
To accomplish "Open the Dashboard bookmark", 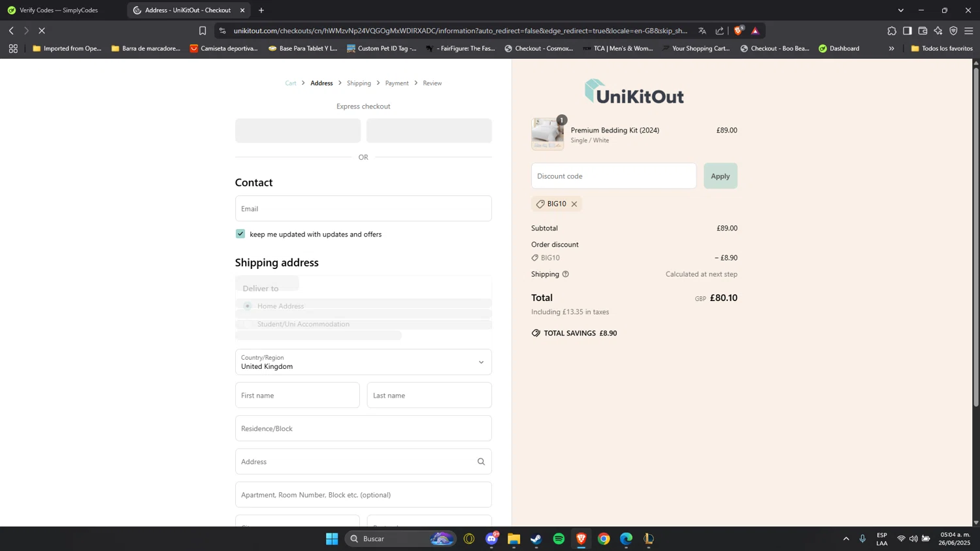I will 839,48.
